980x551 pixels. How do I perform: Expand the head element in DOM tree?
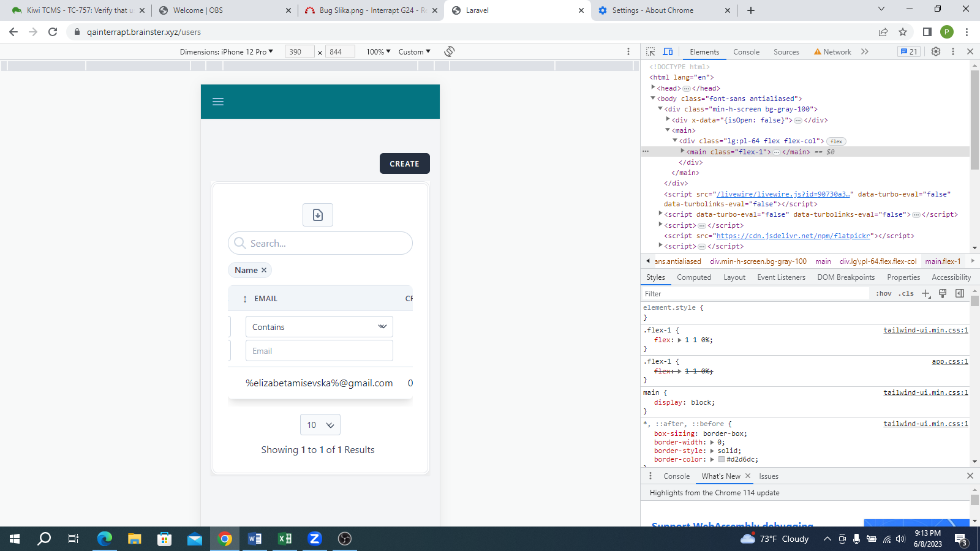point(654,88)
